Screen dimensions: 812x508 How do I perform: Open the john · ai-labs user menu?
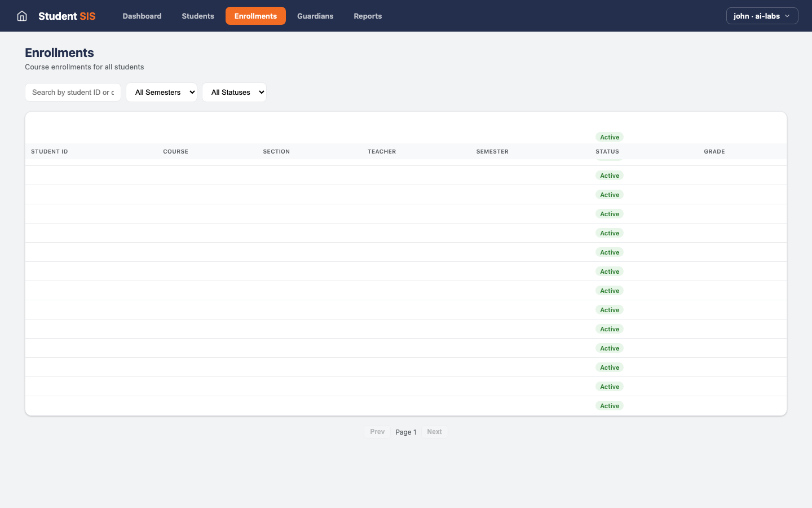tap(761, 16)
